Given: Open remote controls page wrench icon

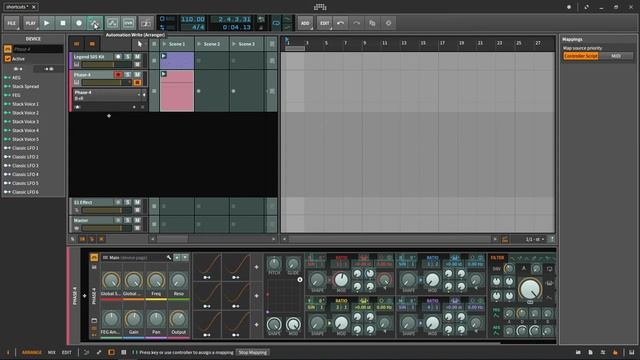Looking at the screenshot, I should pyautogui.click(x=169, y=258).
